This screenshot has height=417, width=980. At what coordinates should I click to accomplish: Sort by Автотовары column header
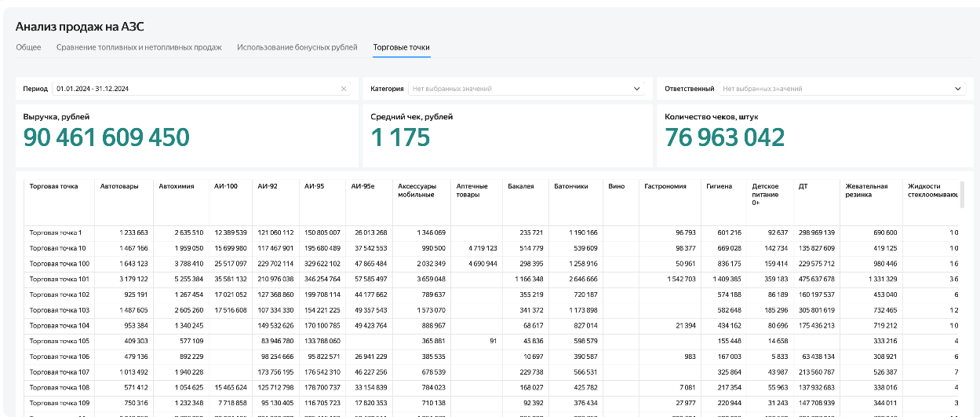pos(119,186)
